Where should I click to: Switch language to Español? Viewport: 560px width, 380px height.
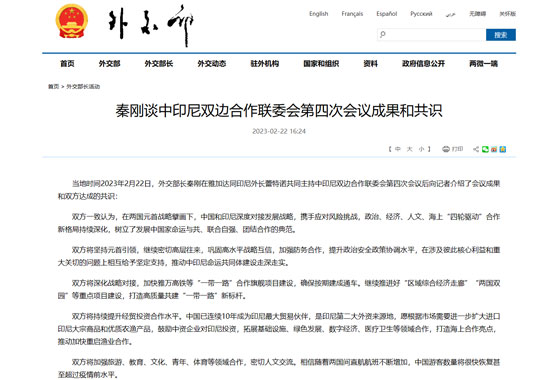tap(387, 14)
